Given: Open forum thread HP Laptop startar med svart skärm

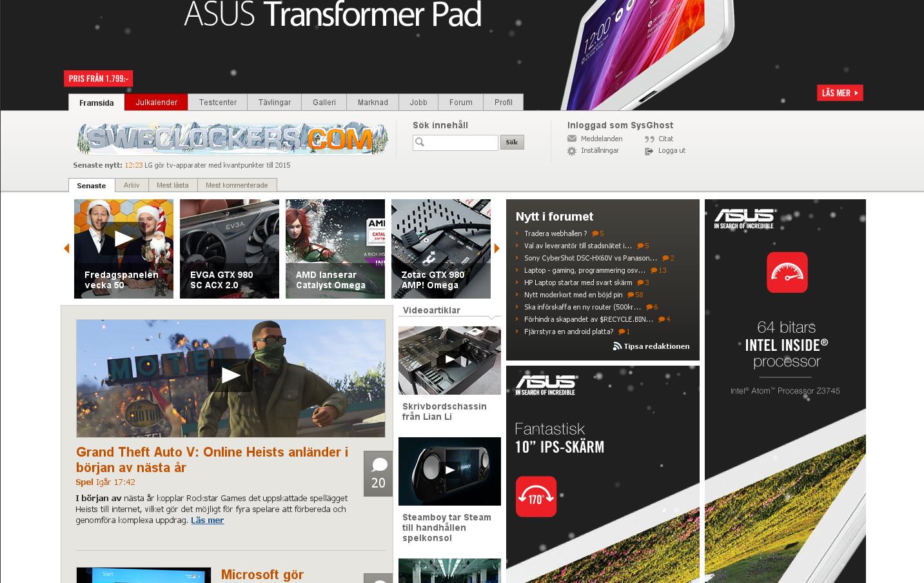Looking at the screenshot, I should point(578,282).
